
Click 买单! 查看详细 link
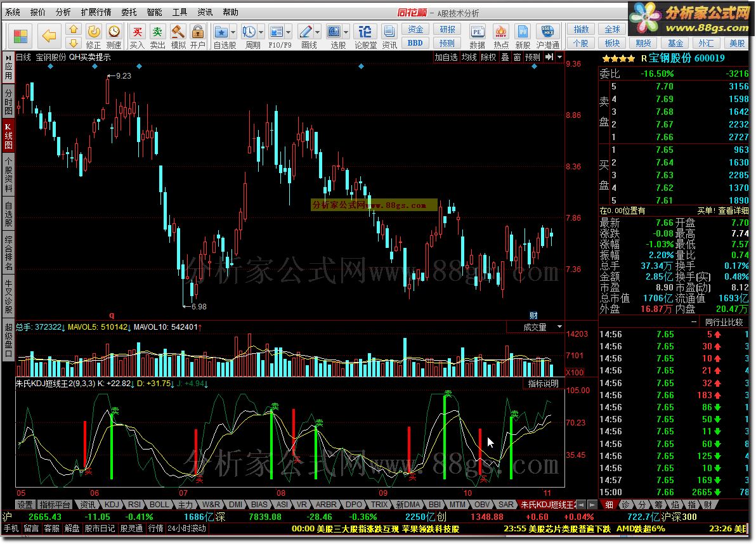point(723,210)
